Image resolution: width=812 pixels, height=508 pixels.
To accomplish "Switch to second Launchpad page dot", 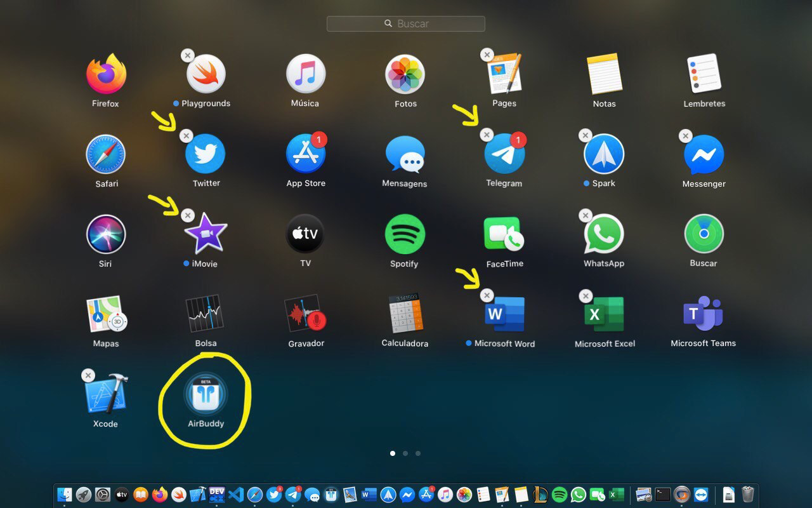I will point(405,453).
